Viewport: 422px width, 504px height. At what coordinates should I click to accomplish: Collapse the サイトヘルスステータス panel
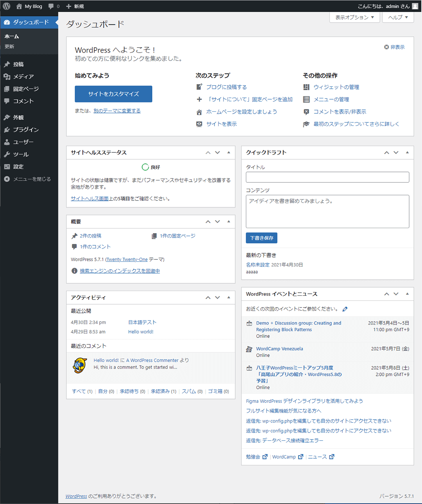pyautogui.click(x=229, y=152)
